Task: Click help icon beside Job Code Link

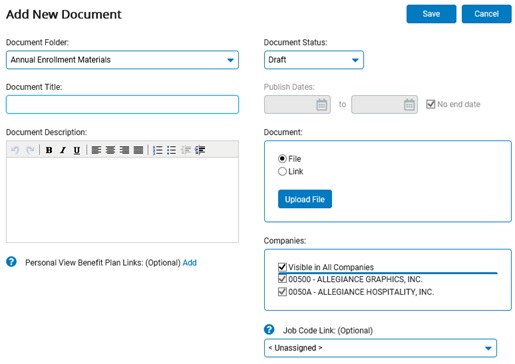Action: click(x=269, y=330)
